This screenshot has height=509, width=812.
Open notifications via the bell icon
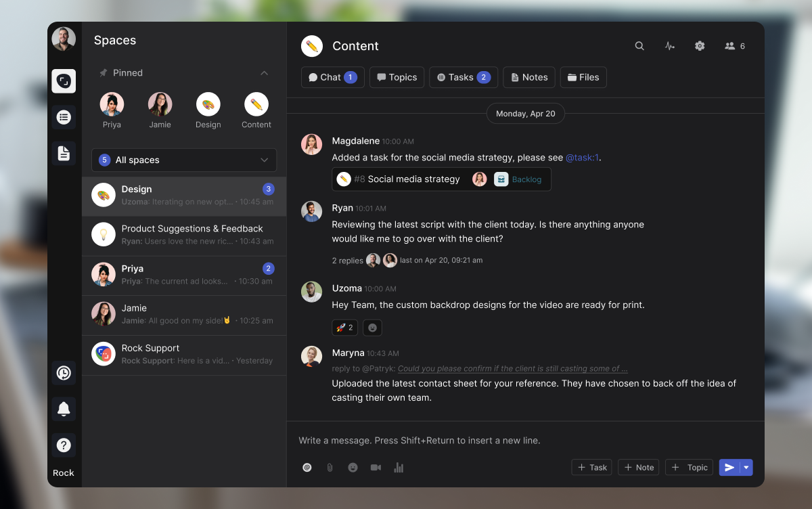click(x=63, y=409)
